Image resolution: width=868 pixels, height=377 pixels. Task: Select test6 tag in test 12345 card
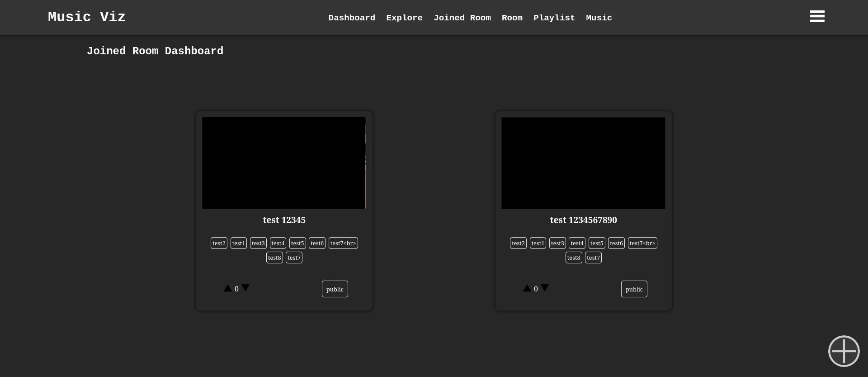pyautogui.click(x=317, y=243)
